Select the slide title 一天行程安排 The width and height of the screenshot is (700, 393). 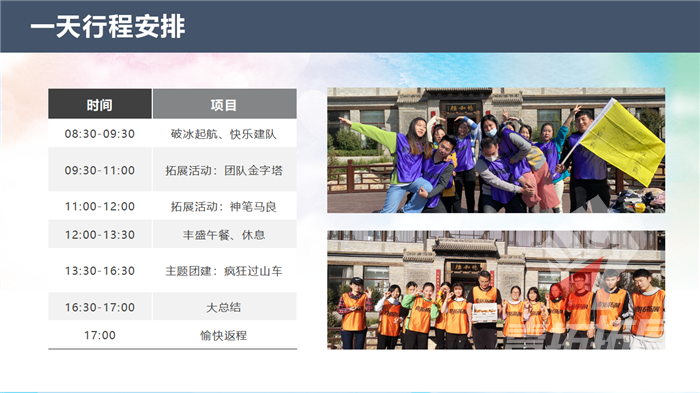click(x=108, y=26)
